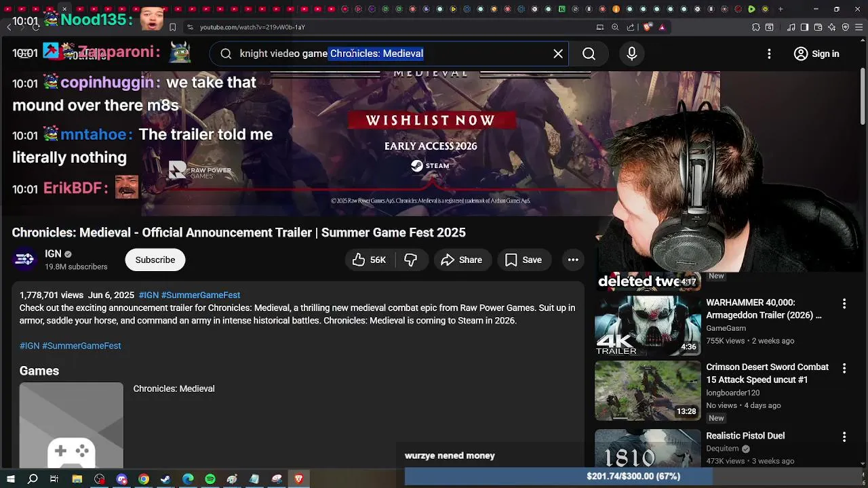Screen dimensions: 868x488
Task: Bookmark this page from the address bar
Action: [x=172, y=27]
